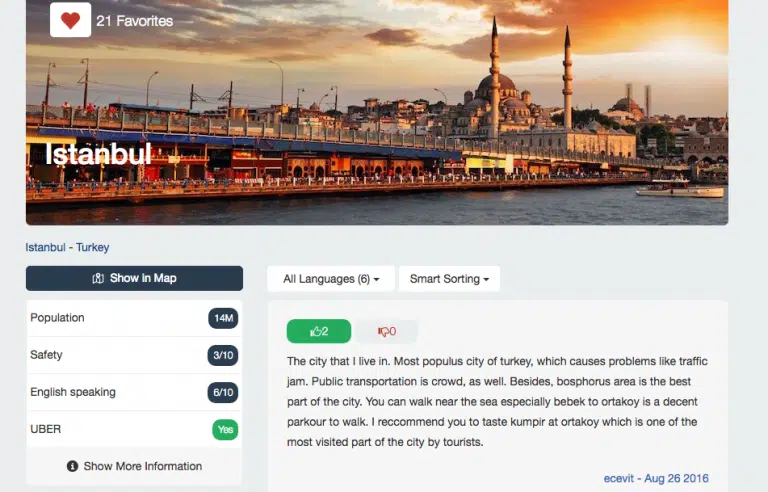Image resolution: width=768 pixels, height=492 pixels.
Task: Open the All Languages (6) dropdown
Action: click(x=331, y=279)
